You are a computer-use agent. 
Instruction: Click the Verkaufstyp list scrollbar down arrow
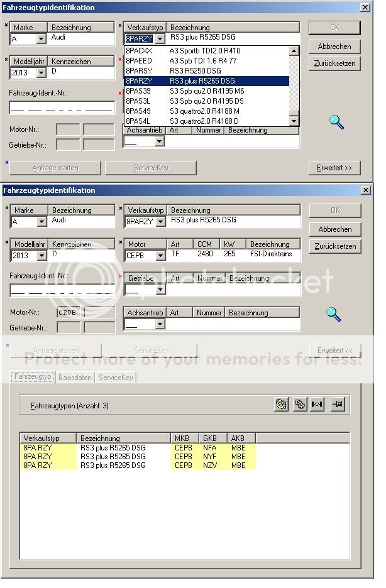pyautogui.click(x=294, y=121)
